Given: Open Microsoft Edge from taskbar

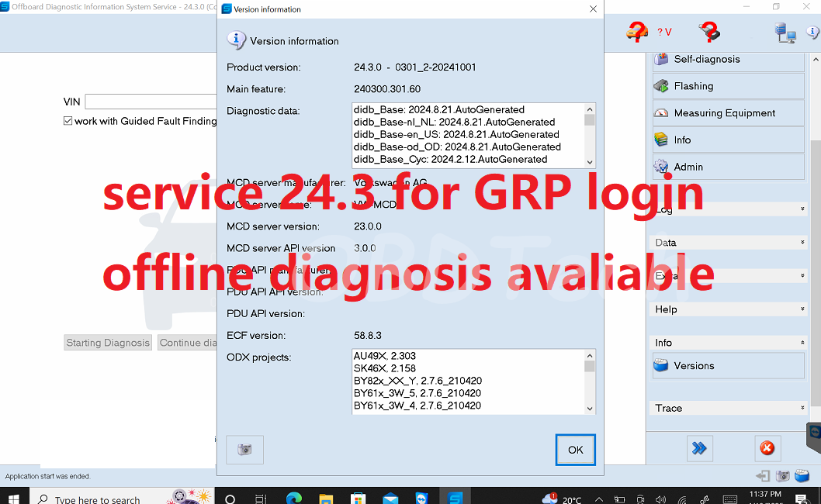Looking at the screenshot, I should pos(294,498).
